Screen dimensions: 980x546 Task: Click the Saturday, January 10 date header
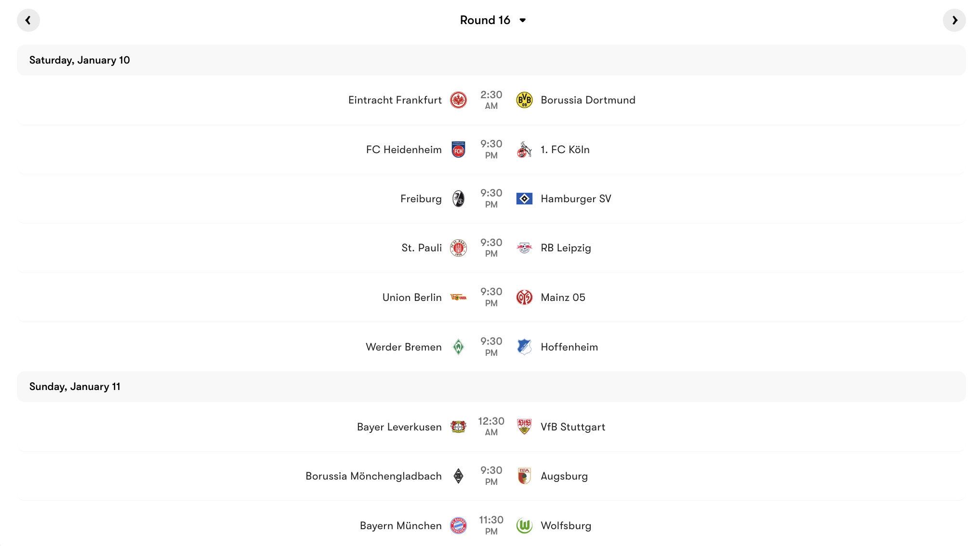pyautogui.click(x=80, y=60)
